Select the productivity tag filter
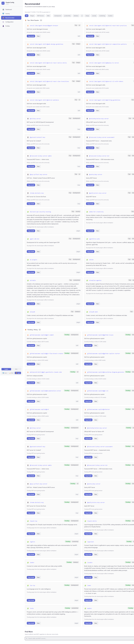 point(67,16)
